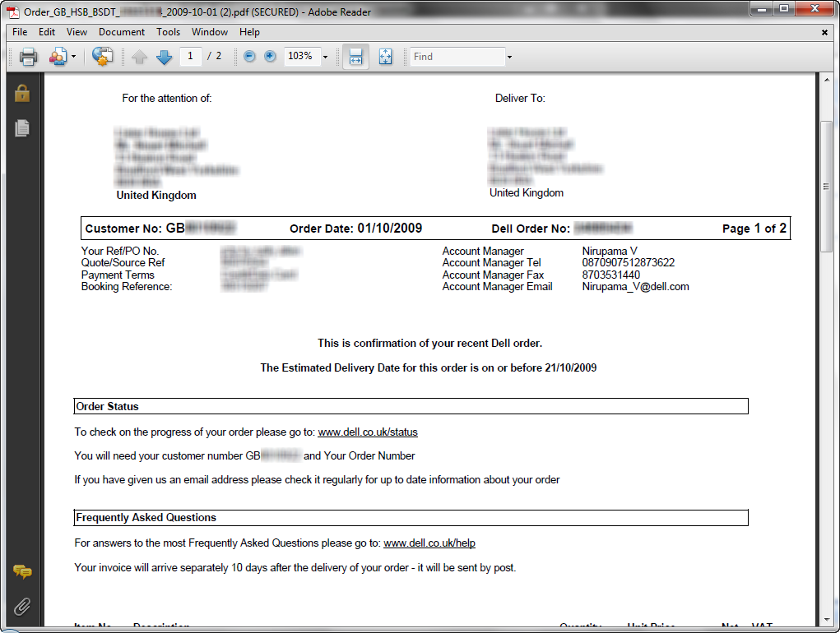Screen dimensions: 840x633
Task: Click the 'Your Ref/PO No.' label
Action: point(120,251)
